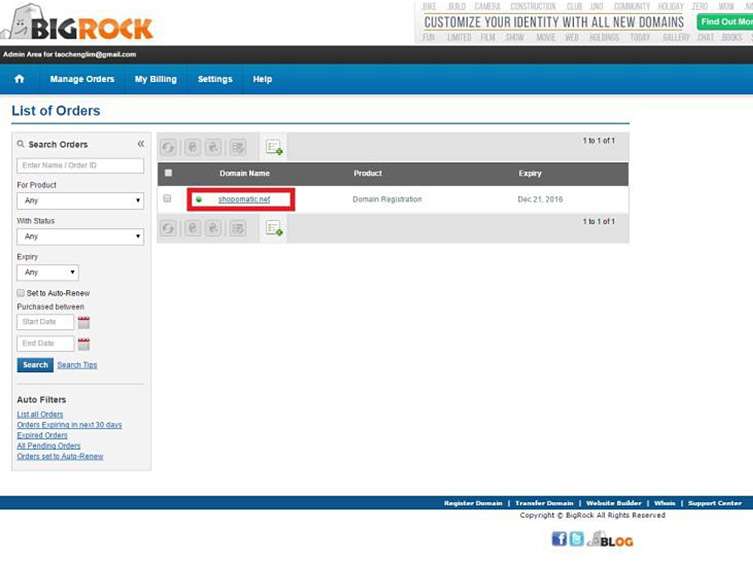Open the Facebook icon in footer

(x=559, y=539)
